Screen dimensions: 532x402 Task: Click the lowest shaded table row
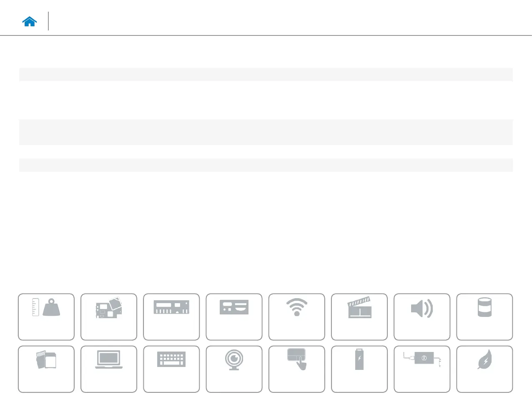[266, 165]
